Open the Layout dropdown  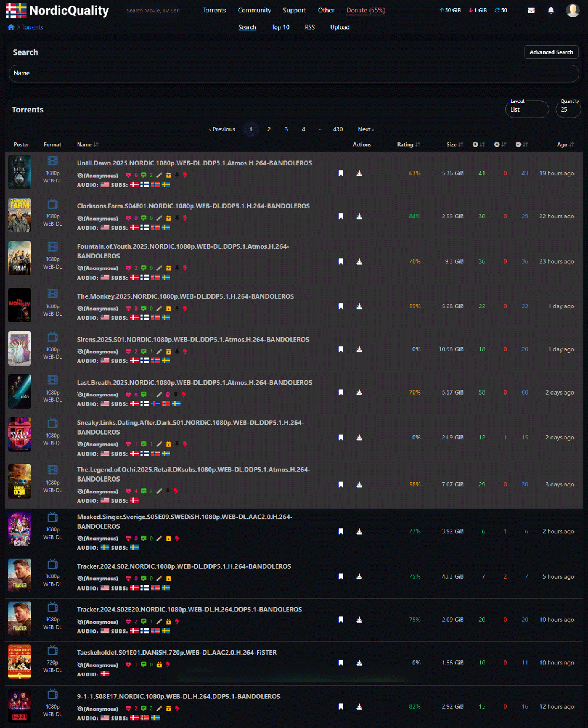[x=526, y=109]
